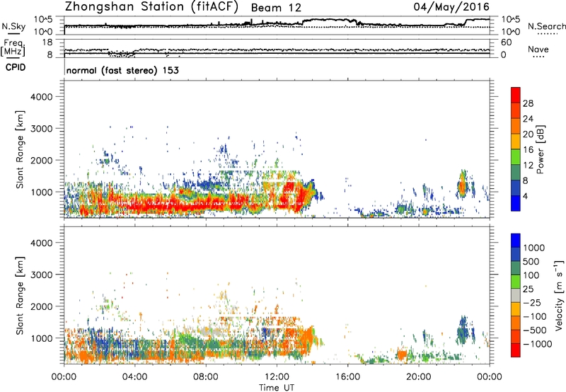The width and height of the screenshot is (566, 392).
Task: Pick the power colorbar segment between 12 and 16 dB
Action: point(516,157)
